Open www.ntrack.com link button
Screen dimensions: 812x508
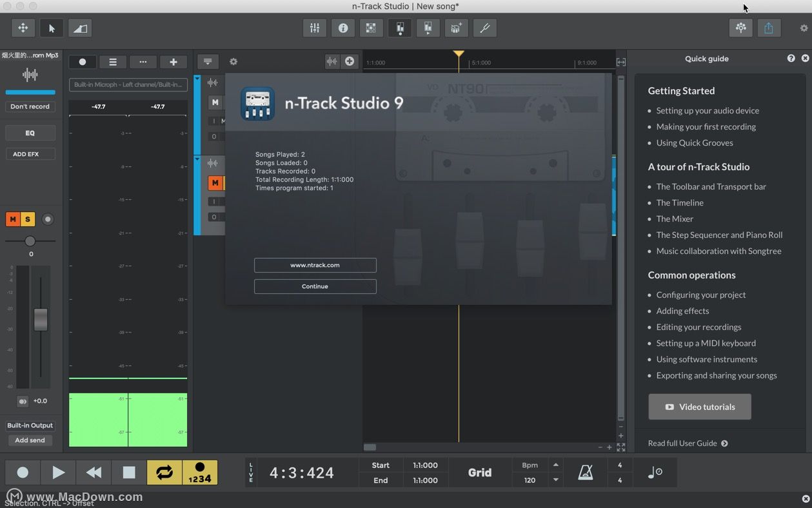click(x=315, y=265)
